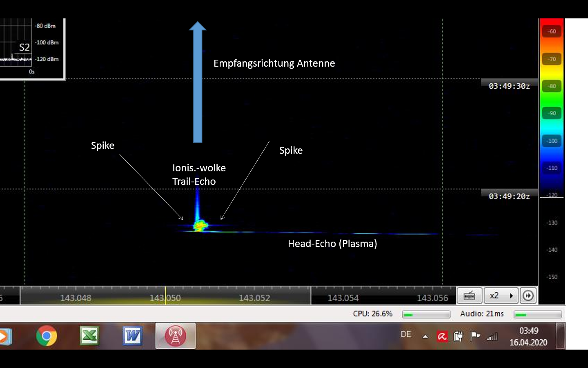Image resolution: width=588 pixels, height=368 pixels.
Task: Click the Audio: 21ms status text
Action: click(x=482, y=314)
